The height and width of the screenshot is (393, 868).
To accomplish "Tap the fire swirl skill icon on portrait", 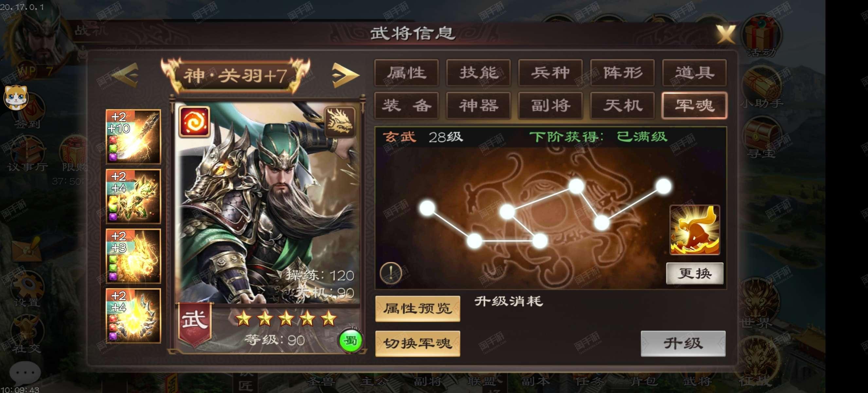I will pos(194,122).
